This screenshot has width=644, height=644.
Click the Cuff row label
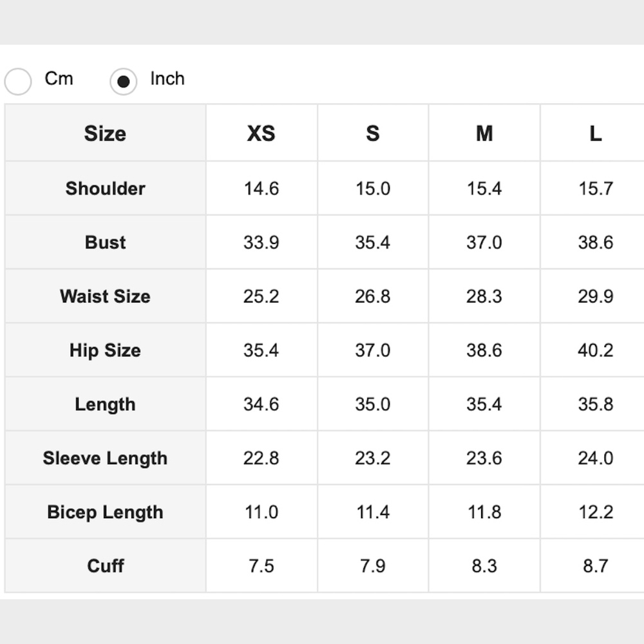point(105,566)
